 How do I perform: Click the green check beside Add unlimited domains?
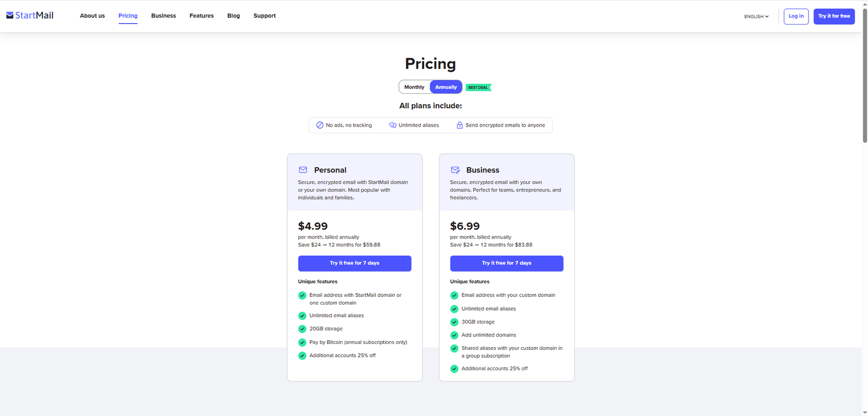[x=454, y=335]
